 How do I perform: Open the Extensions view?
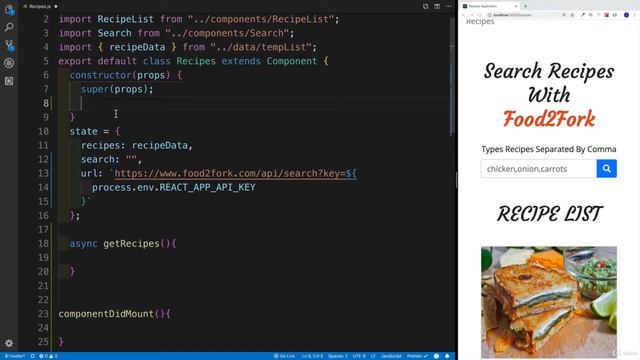click(9, 81)
